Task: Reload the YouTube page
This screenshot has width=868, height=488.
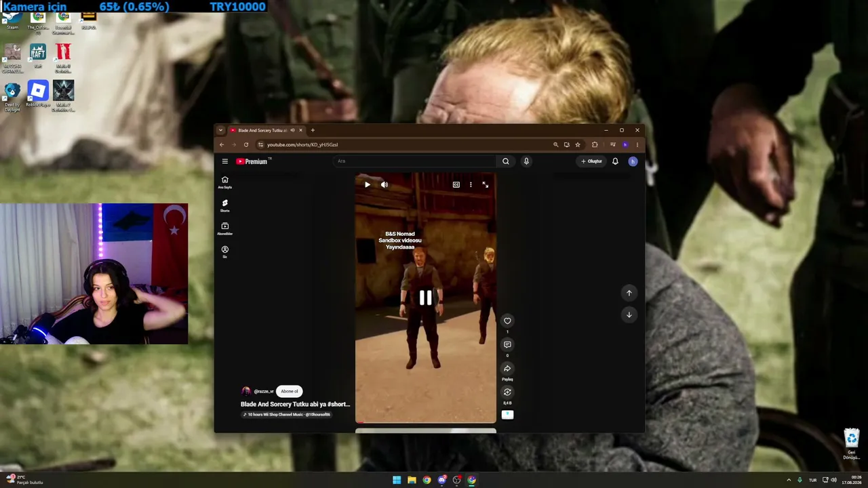Action: click(246, 144)
